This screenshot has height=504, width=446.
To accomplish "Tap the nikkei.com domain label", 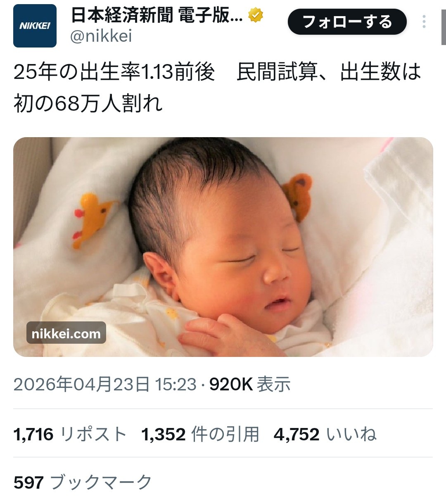I will (66, 333).
